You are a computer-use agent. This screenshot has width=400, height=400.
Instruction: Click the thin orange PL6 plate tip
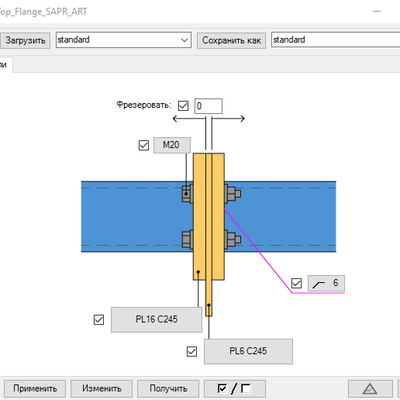[209, 298]
